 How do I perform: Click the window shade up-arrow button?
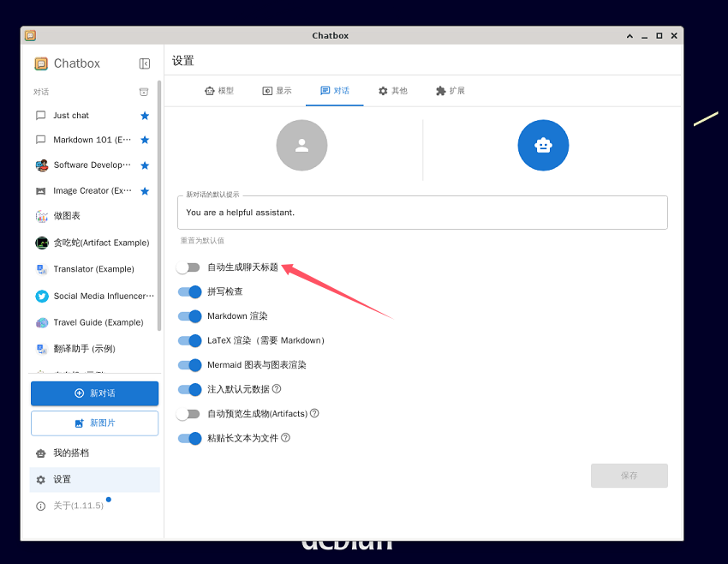pos(630,36)
